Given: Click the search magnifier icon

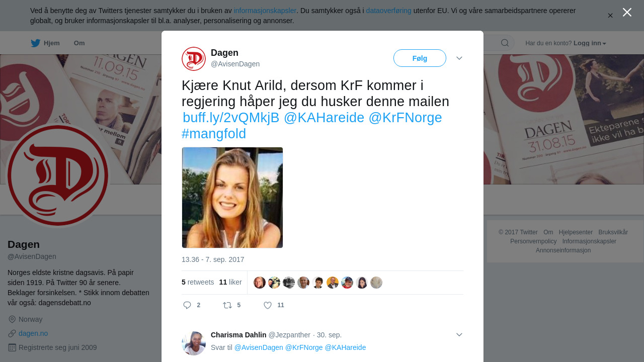Looking at the screenshot, I should pyautogui.click(x=505, y=43).
